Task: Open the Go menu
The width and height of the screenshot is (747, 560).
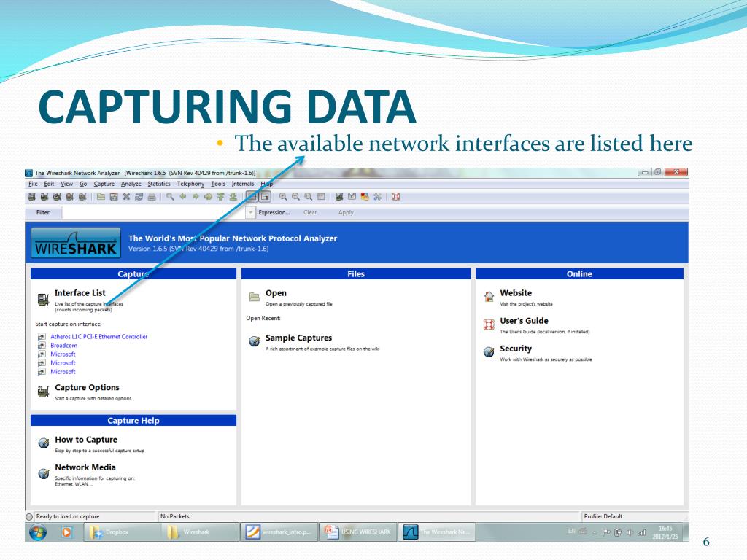Action: (83, 184)
